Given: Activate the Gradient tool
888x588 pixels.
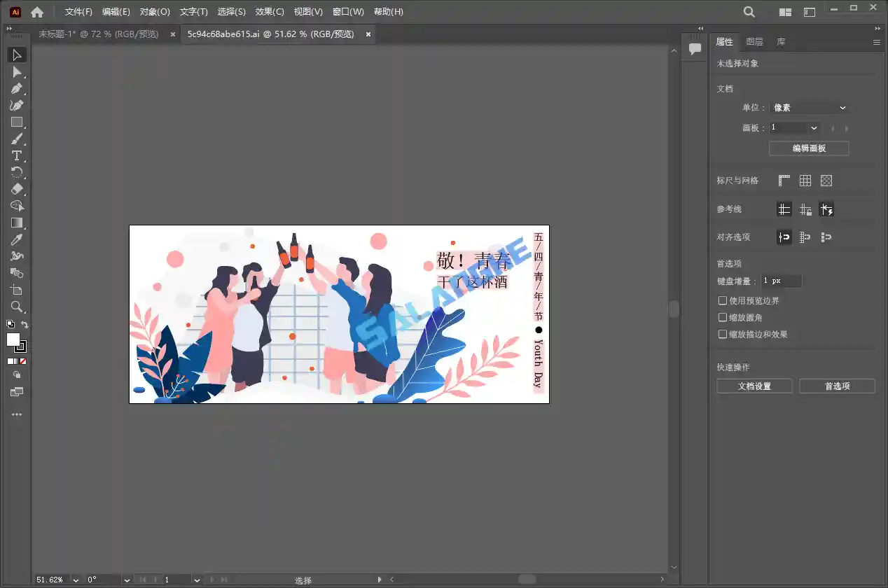Looking at the screenshot, I should (18, 223).
